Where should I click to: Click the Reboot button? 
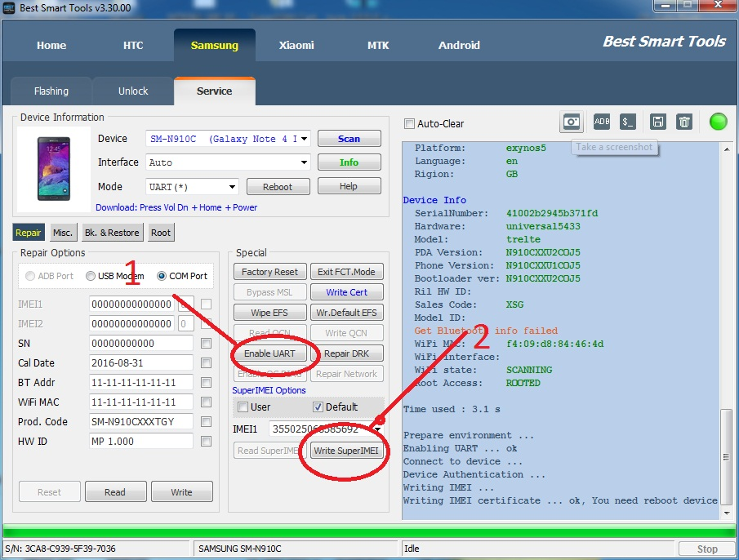(278, 187)
